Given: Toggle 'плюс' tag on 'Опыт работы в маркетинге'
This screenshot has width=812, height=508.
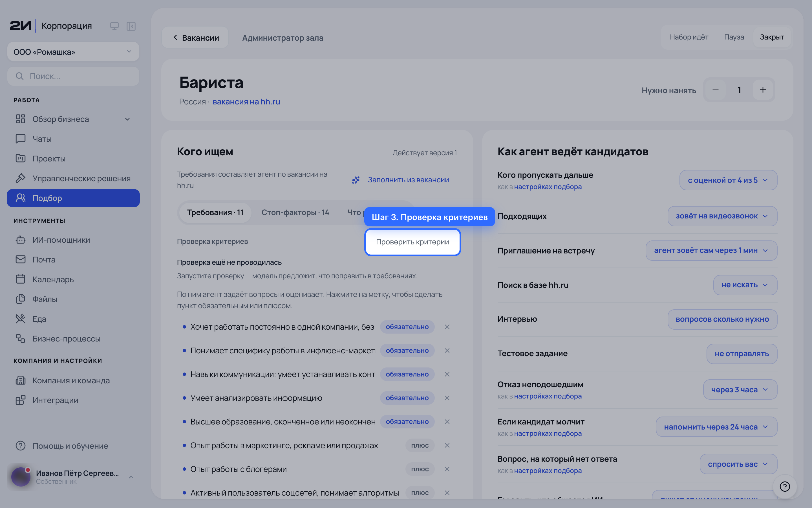Looking at the screenshot, I should pos(420,446).
